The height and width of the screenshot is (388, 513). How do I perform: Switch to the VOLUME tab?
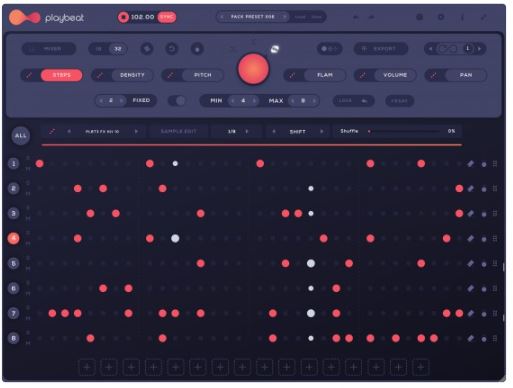395,75
